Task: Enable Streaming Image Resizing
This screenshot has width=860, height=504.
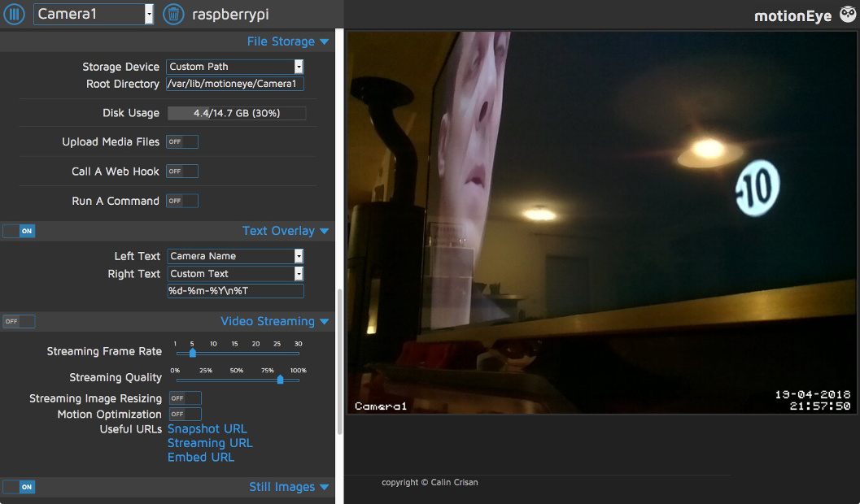Action: tap(184, 398)
